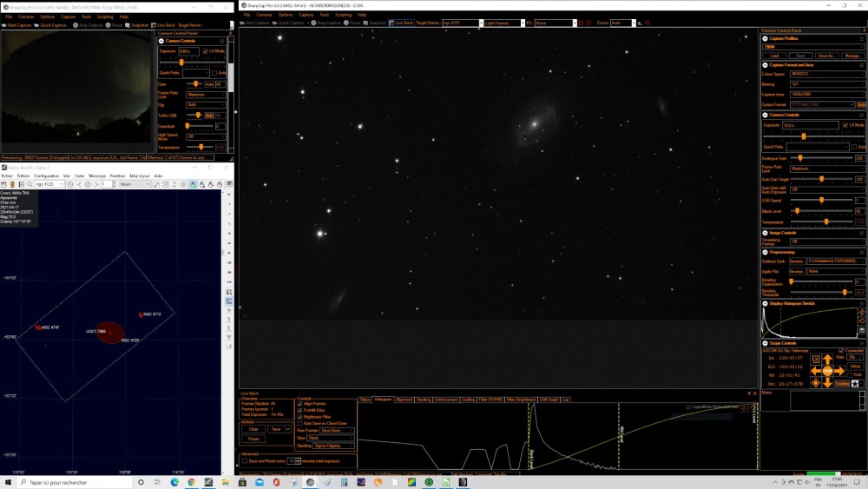Click NGC 4712 label on sky chart
868x489 pixels.
click(152, 314)
